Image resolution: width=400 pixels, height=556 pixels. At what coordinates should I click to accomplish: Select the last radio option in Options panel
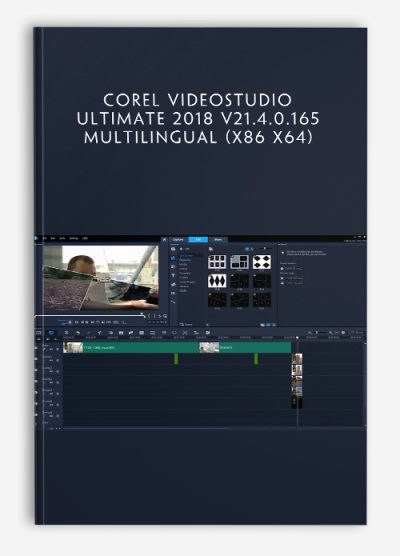(x=282, y=283)
